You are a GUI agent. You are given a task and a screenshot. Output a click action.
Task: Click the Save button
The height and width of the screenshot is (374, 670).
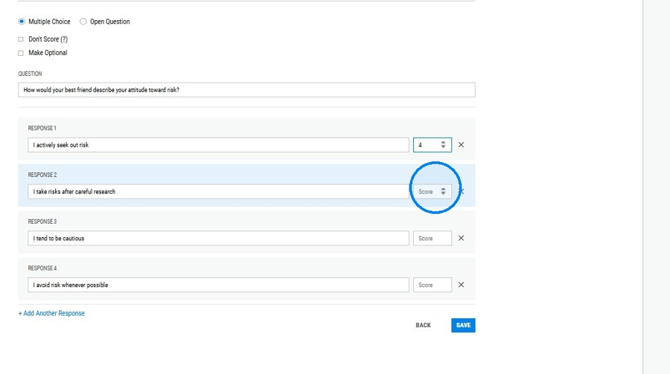[463, 325]
